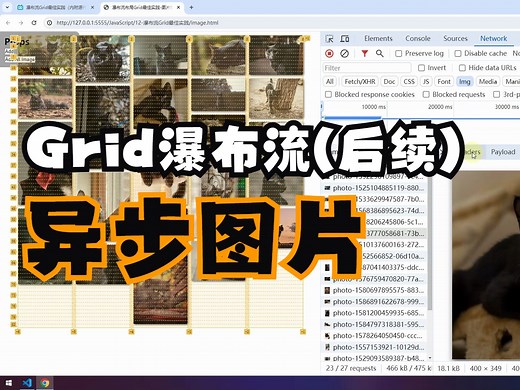Click the browser address bar URL
Image resolution: width=520 pixels, height=390 pixels.
137,23
